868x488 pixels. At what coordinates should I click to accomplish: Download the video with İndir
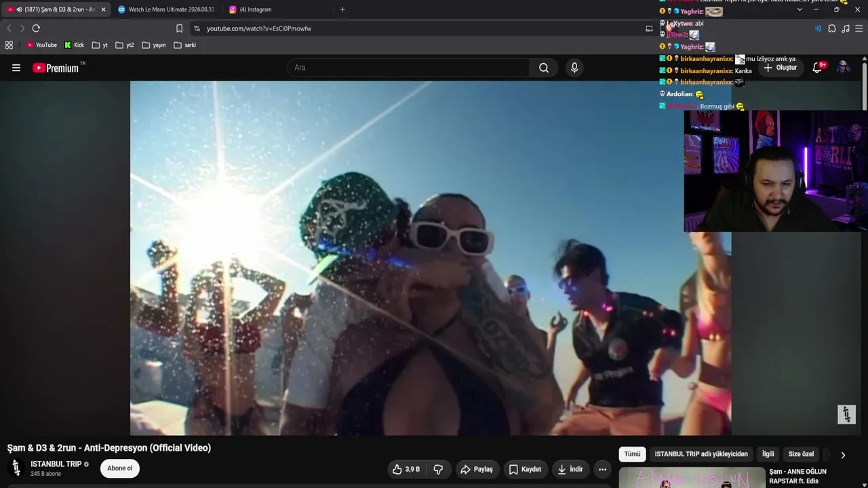[x=570, y=469]
